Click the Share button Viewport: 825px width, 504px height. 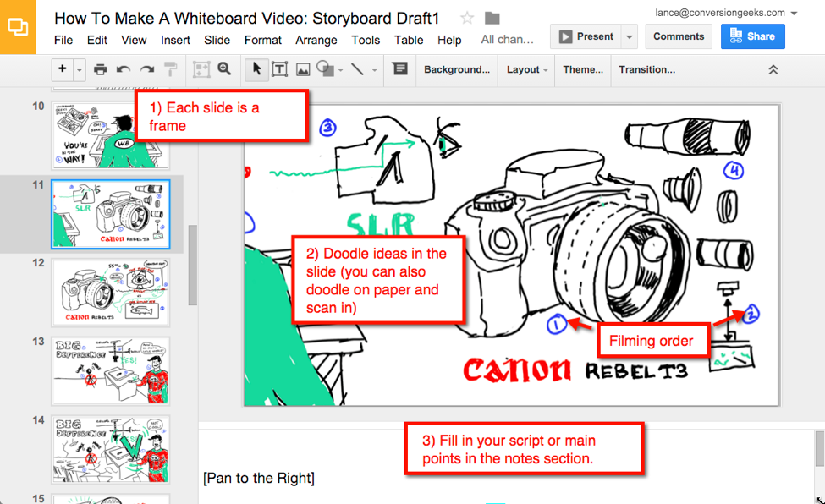[x=752, y=36]
